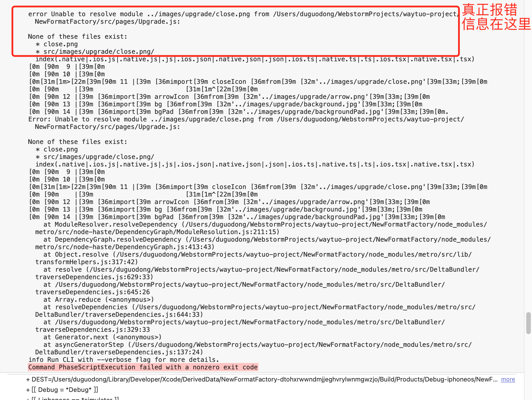Click the first "None of these files exist:" text
Screen dimensions: 532x400
point(78,36)
